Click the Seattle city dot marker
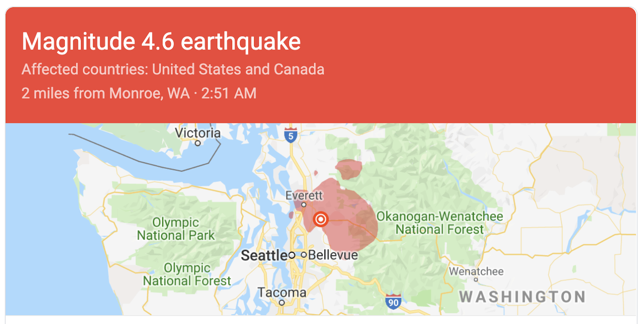 (292, 255)
